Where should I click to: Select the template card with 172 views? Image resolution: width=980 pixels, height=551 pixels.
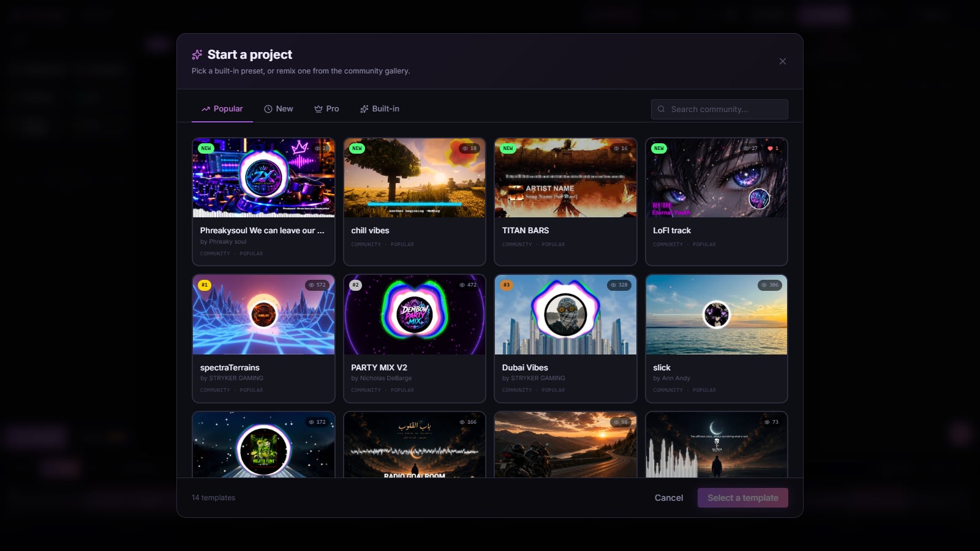click(x=263, y=445)
